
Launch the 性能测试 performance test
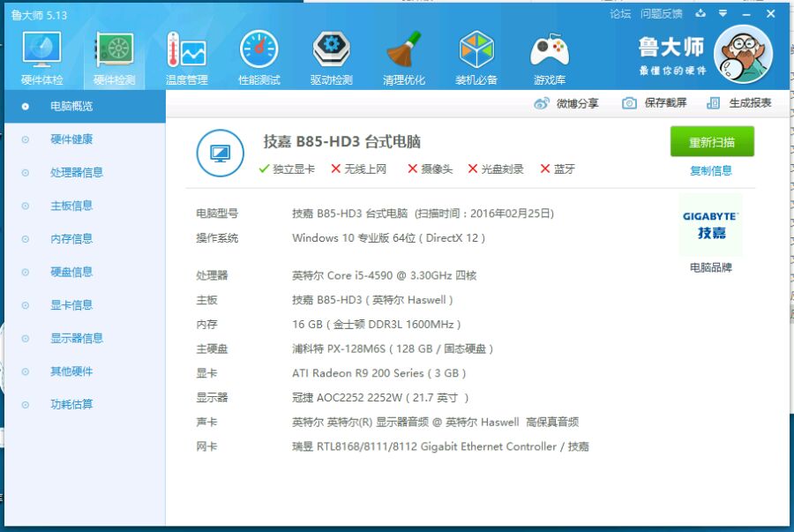(259, 58)
